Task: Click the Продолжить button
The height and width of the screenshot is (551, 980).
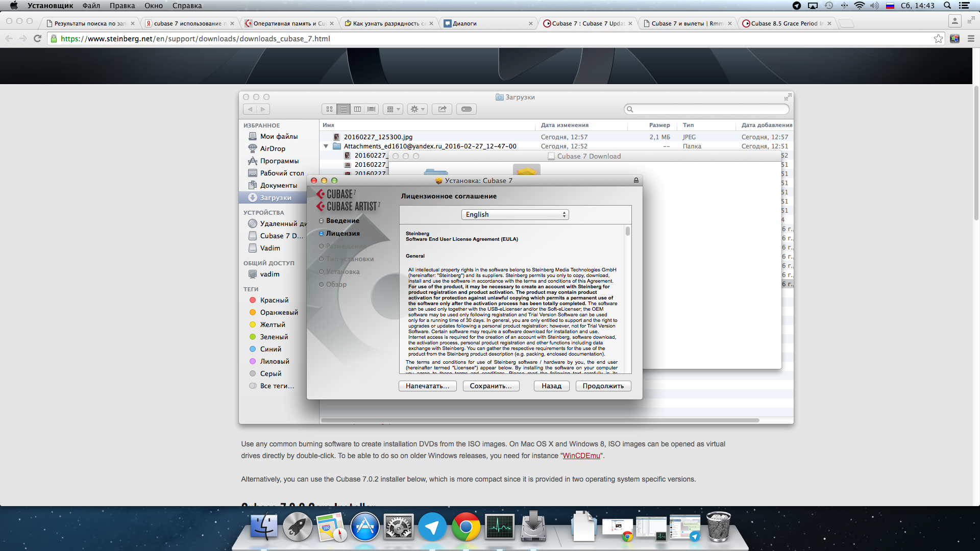Action: [x=603, y=386]
